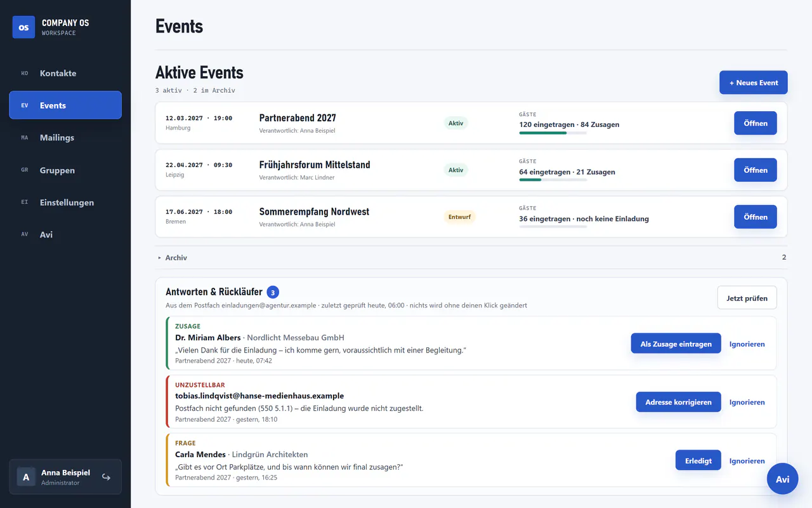The height and width of the screenshot is (508, 812).
Task: Open the Sommerempfang Nordwest event
Action: [x=756, y=217]
